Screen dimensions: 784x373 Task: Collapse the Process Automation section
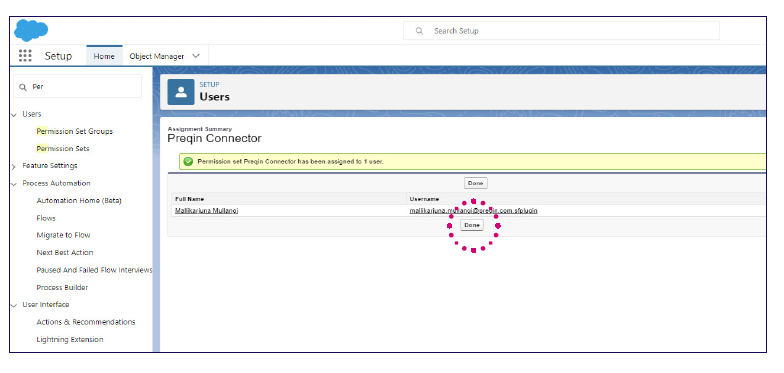14,184
